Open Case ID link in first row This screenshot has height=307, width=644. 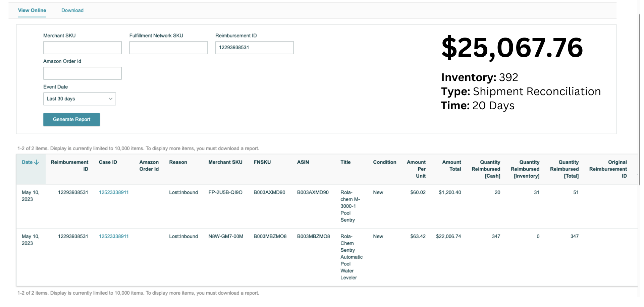point(114,192)
